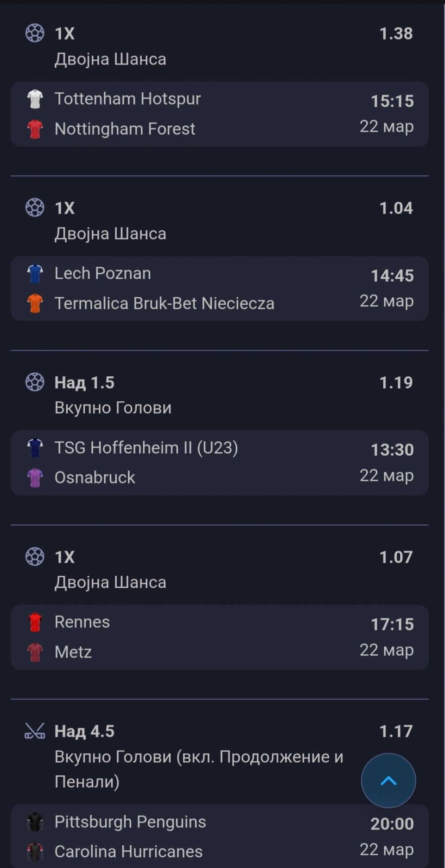Click hockey sticks icon next to Над 4.5

(35, 731)
